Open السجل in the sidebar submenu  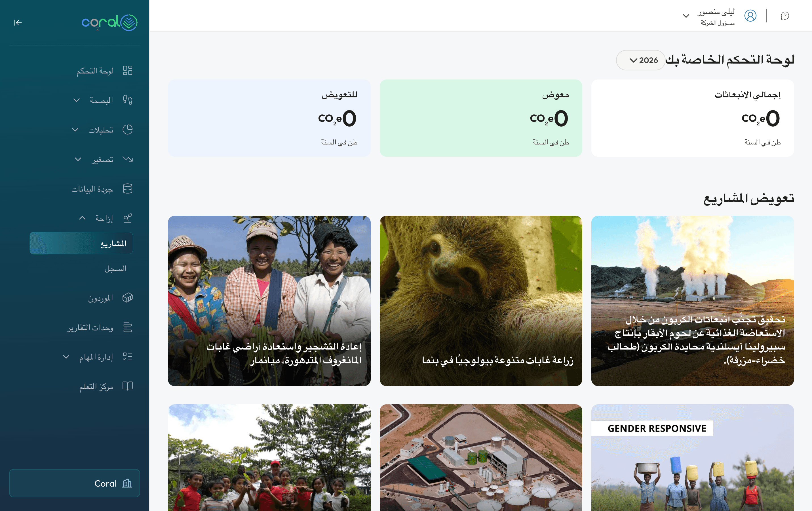click(115, 269)
